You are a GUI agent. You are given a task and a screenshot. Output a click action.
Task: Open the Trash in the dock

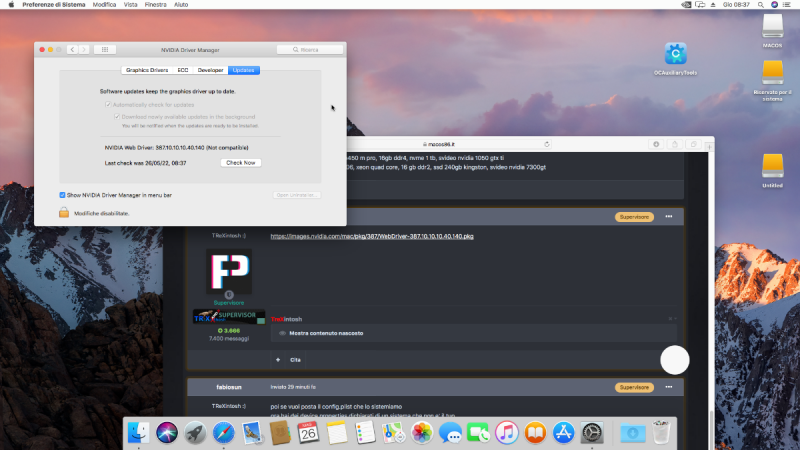coord(661,433)
